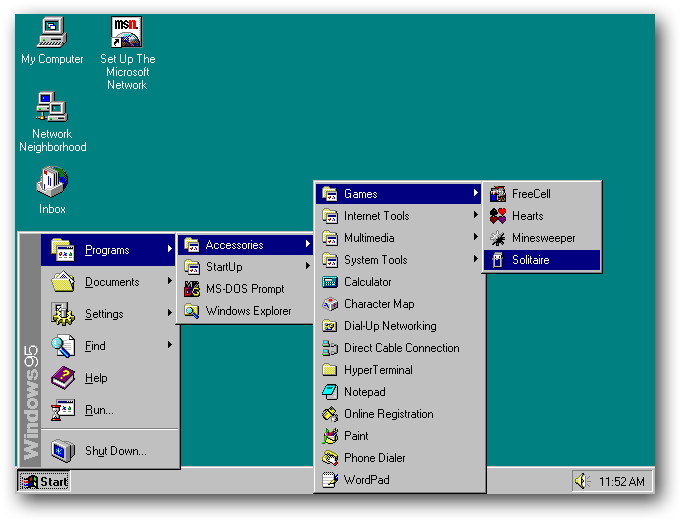This screenshot has height=521, width=681.
Task: Open the Inbox desktop icon
Action: [52, 183]
